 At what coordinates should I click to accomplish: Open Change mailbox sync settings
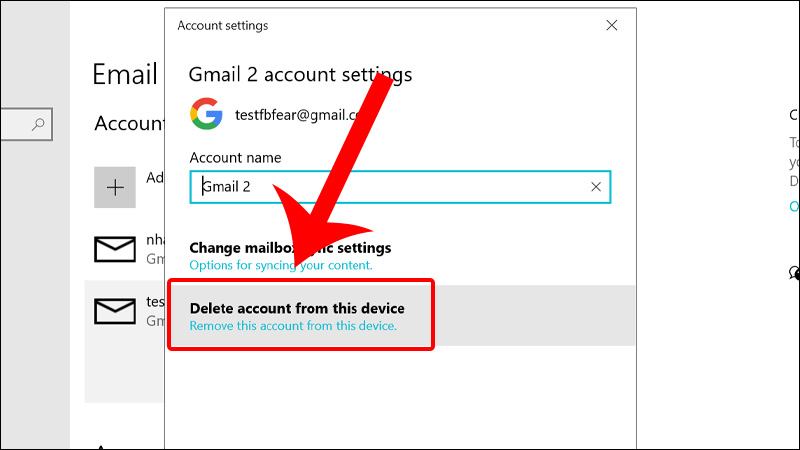pyautogui.click(x=290, y=248)
